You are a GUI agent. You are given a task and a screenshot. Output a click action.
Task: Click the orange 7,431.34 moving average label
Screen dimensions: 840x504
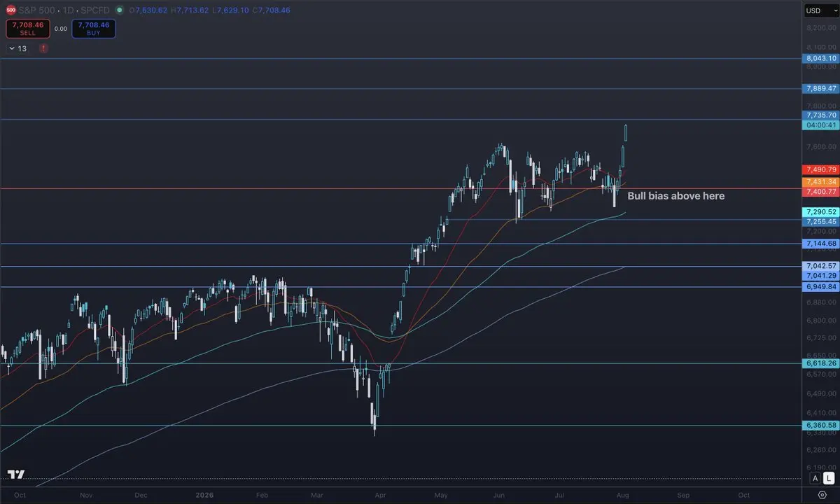(x=821, y=182)
